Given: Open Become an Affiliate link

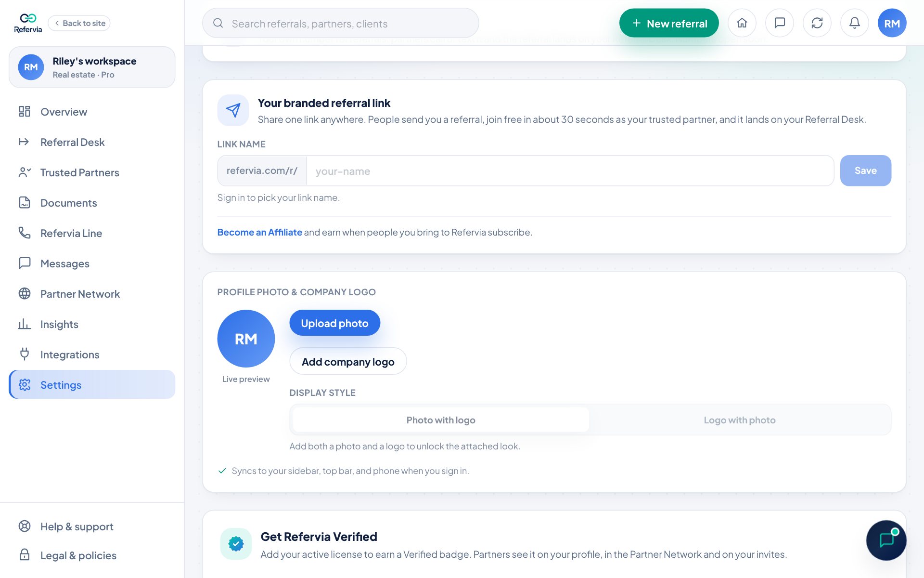Looking at the screenshot, I should point(259,232).
